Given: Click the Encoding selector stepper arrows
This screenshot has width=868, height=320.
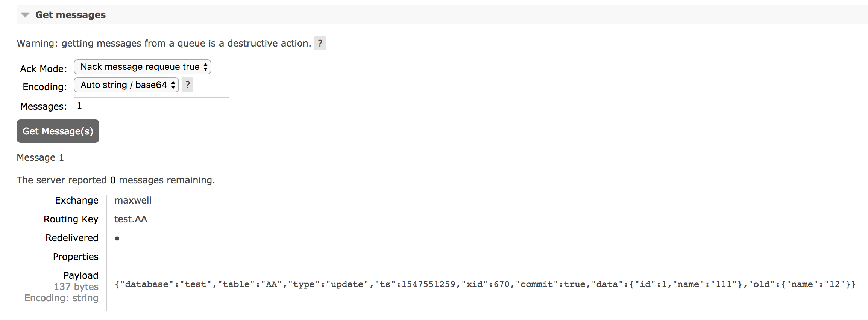Looking at the screenshot, I should click(174, 85).
